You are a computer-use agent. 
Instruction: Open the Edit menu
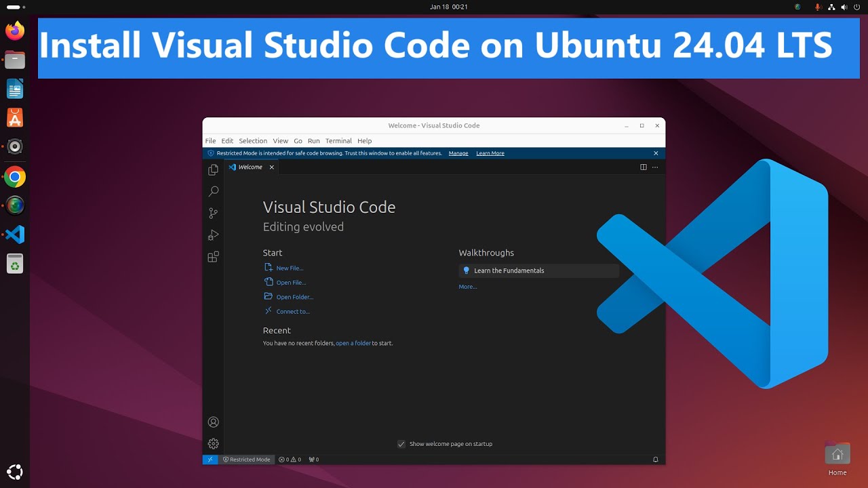pos(227,141)
